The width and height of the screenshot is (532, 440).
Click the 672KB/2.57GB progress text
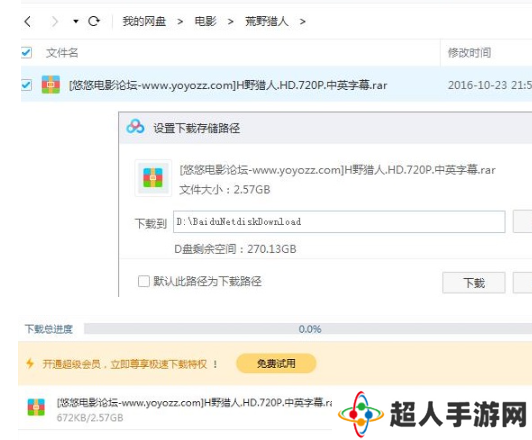tap(90, 418)
